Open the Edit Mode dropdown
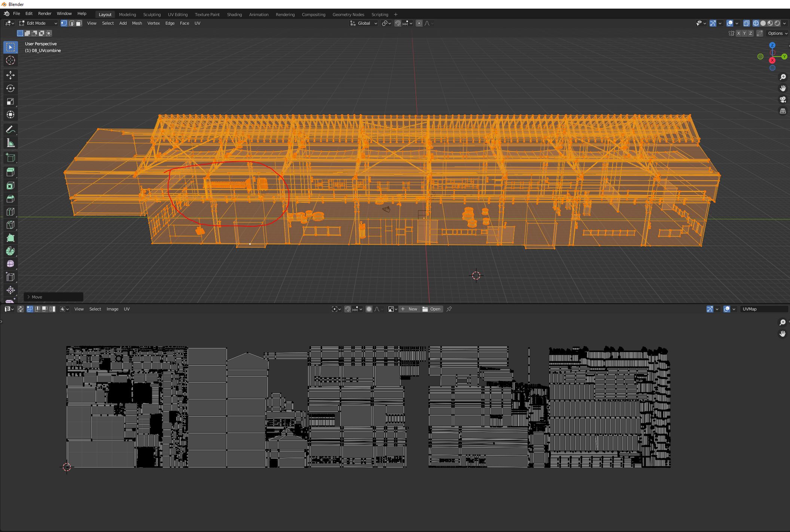The width and height of the screenshot is (790, 532). [x=39, y=23]
